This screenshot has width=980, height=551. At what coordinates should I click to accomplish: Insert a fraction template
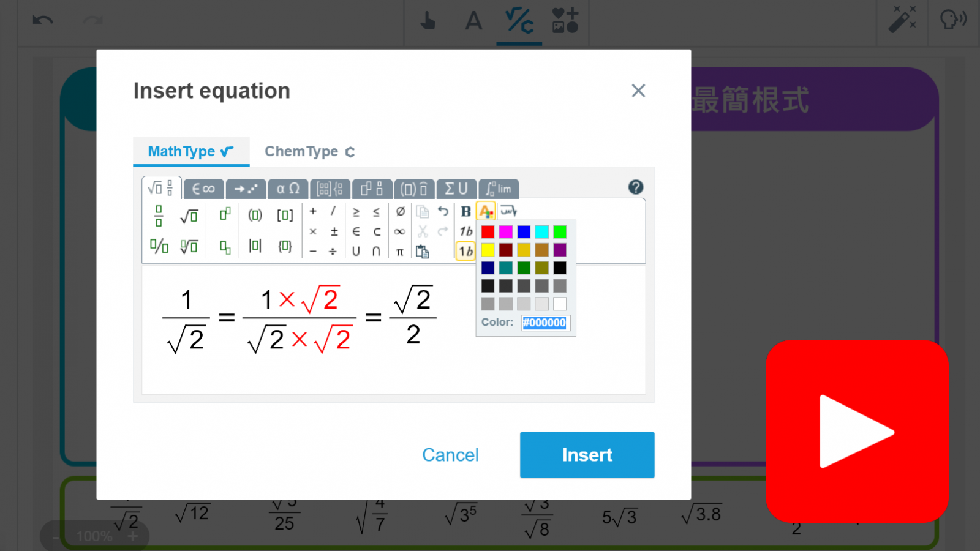click(x=159, y=216)
